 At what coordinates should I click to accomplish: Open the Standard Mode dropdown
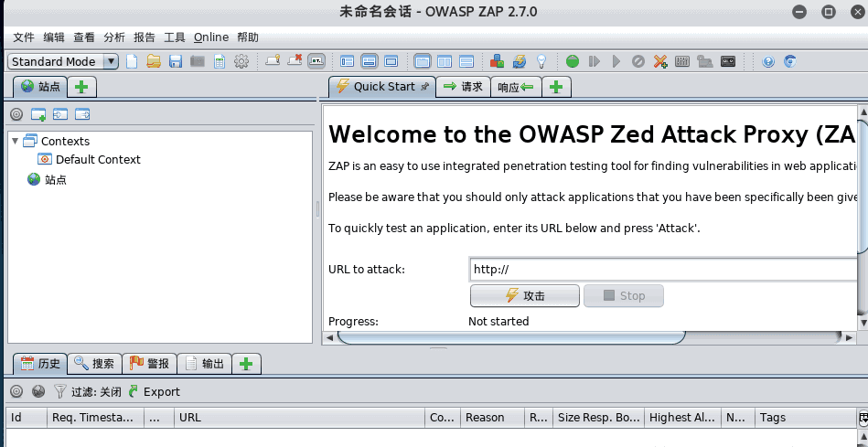pyautogui.click(x=63, y=61)
